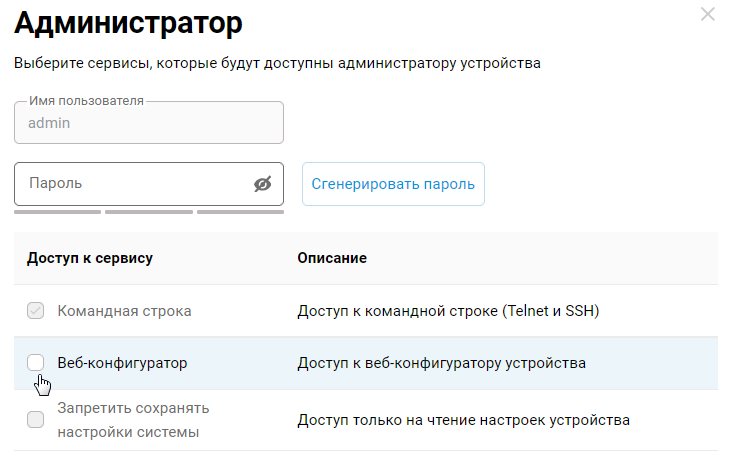Click the last password strength bar segment
The image size is (729, 458).
[x=240, y=212]
